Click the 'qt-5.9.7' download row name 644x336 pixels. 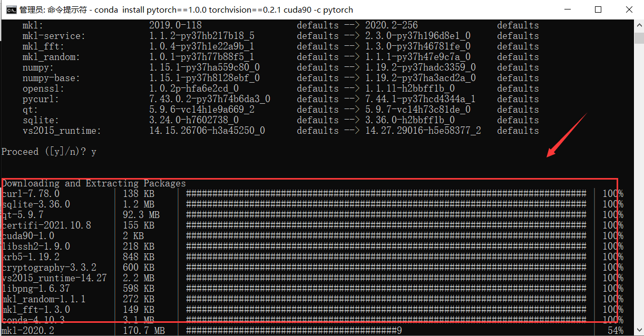[x=23, y=215]
